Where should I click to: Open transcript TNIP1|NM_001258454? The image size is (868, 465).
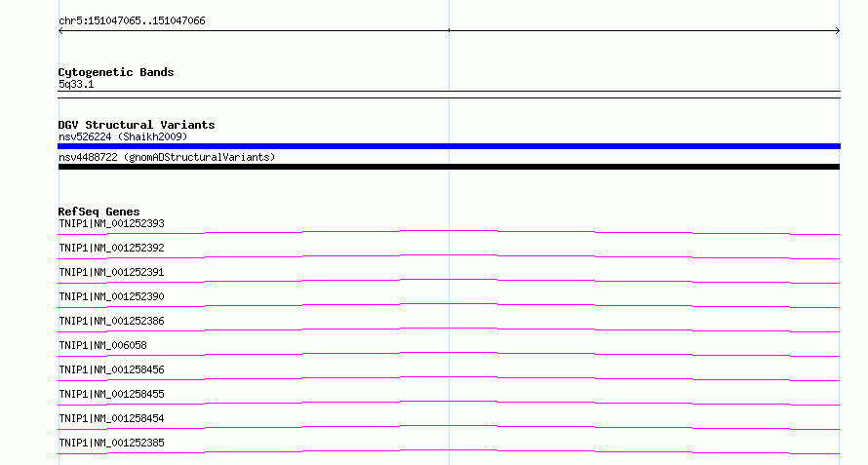111,418
